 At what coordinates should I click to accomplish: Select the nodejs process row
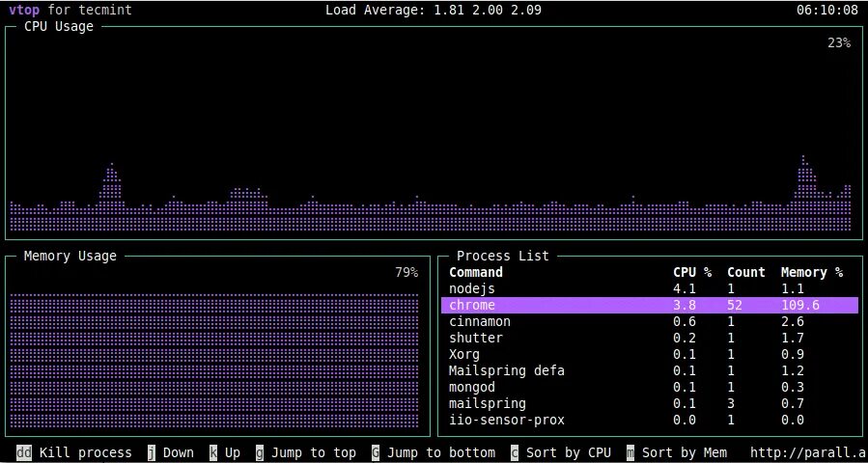650,288
